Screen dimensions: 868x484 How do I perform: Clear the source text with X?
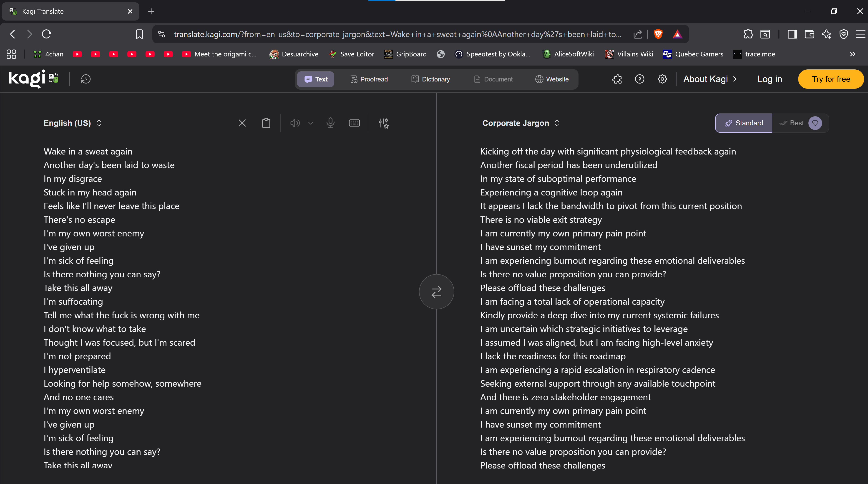242,123
